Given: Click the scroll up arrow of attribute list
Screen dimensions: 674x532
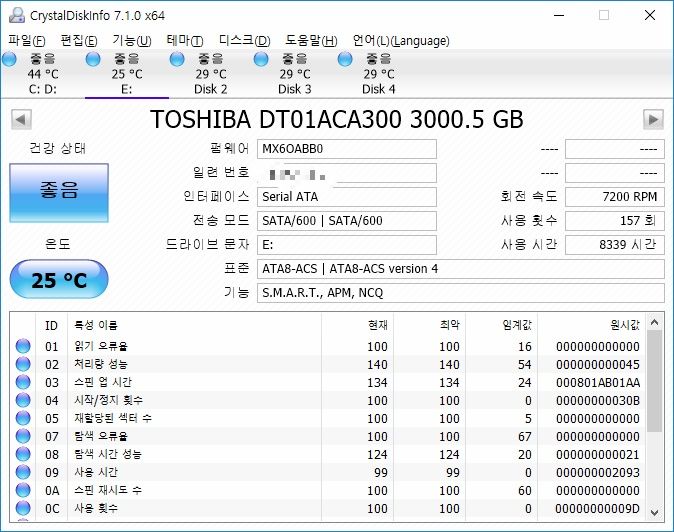Looking at the screenshot, I should click(x=654, y=322).
